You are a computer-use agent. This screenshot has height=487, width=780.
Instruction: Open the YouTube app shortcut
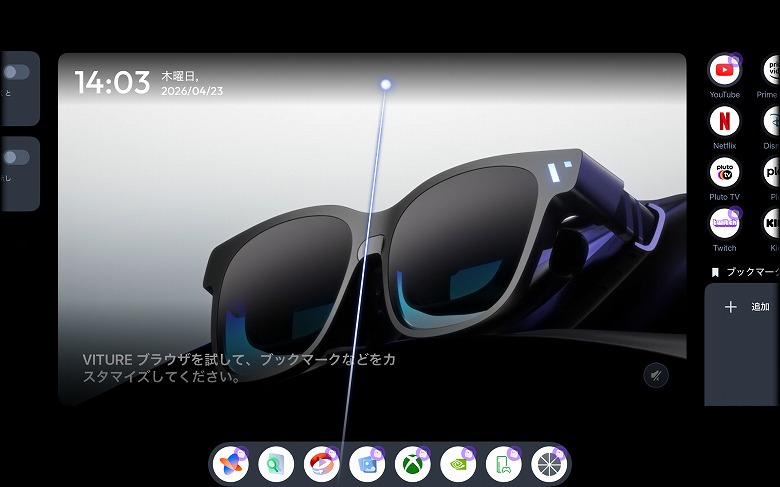[x=724, y=70]
